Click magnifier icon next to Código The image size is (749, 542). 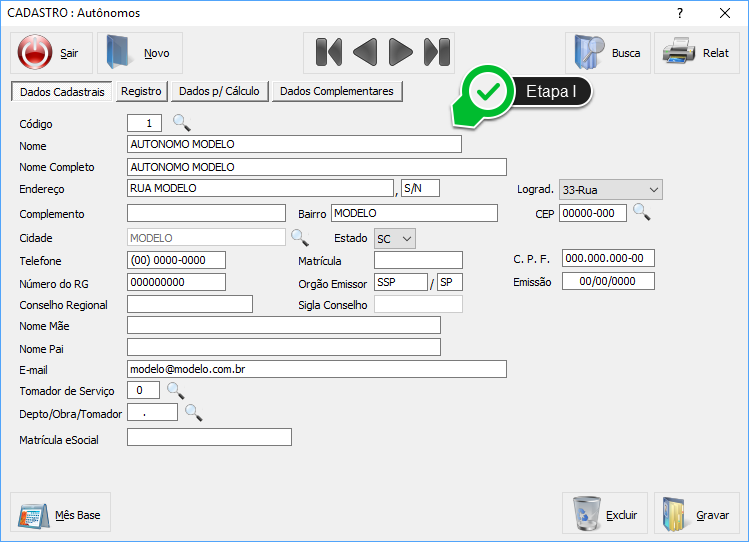click(181, 123)
